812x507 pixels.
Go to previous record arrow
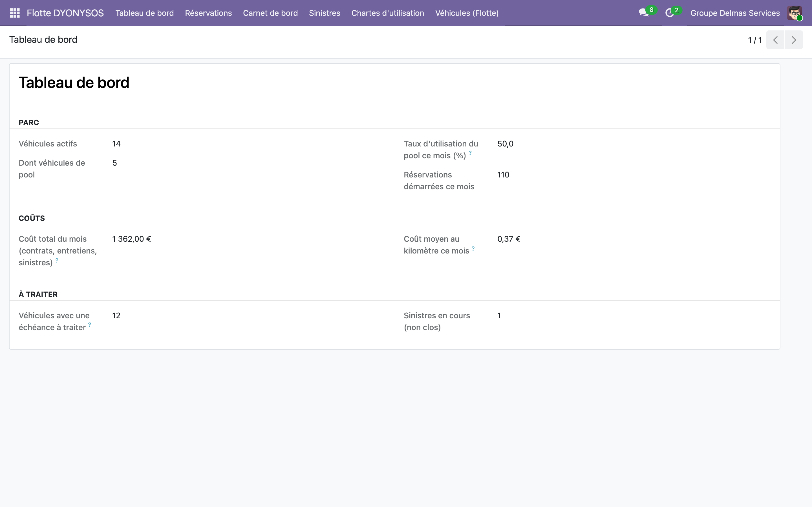(x=775, y=40)
